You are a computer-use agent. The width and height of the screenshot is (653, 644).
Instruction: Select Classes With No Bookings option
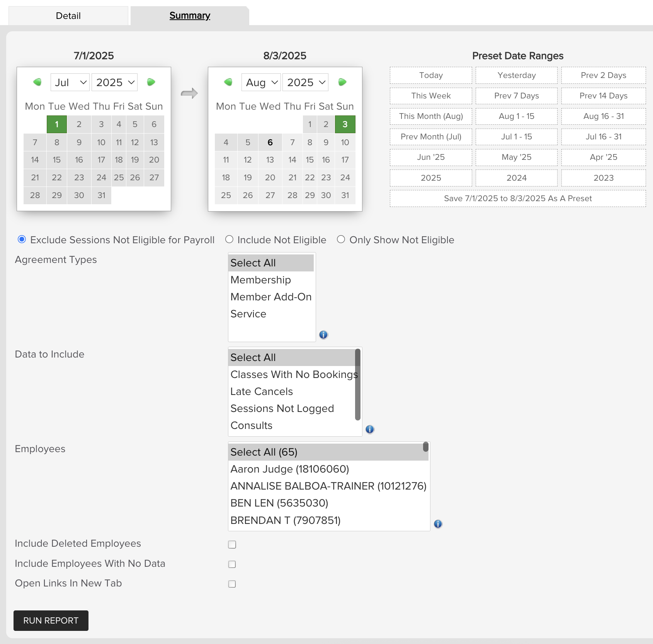pos(292,375)
